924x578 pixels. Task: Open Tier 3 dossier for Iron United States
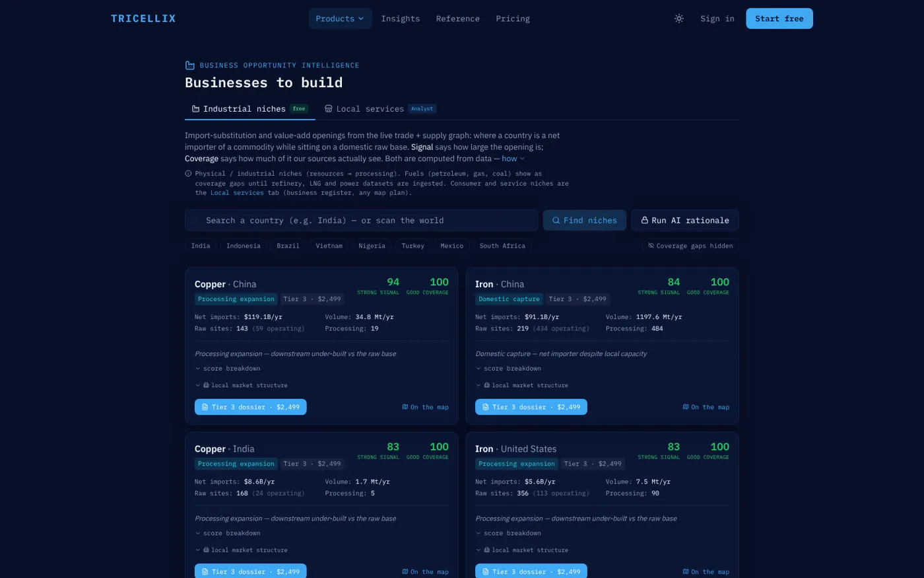[x=531, y=571]
